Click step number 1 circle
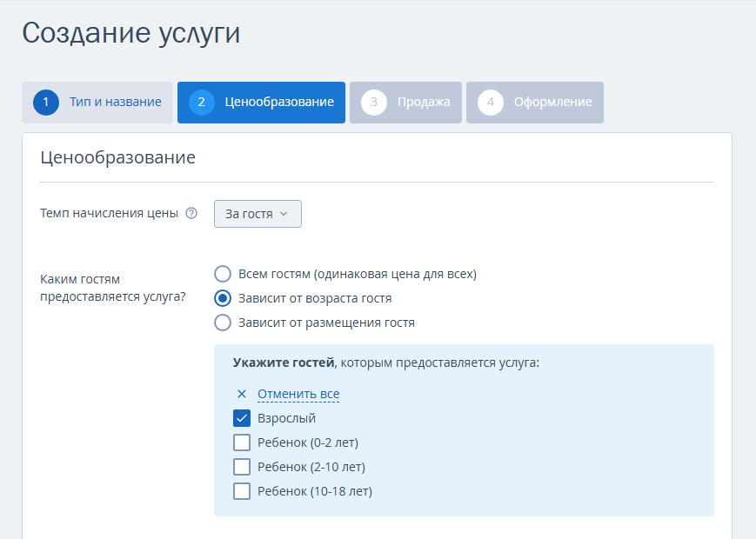 point(46,102)
